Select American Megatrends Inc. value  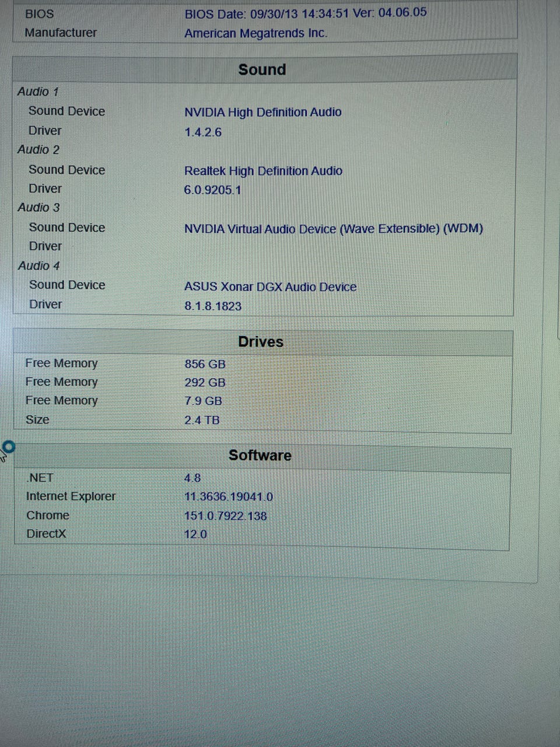click(x=256, y=33)
